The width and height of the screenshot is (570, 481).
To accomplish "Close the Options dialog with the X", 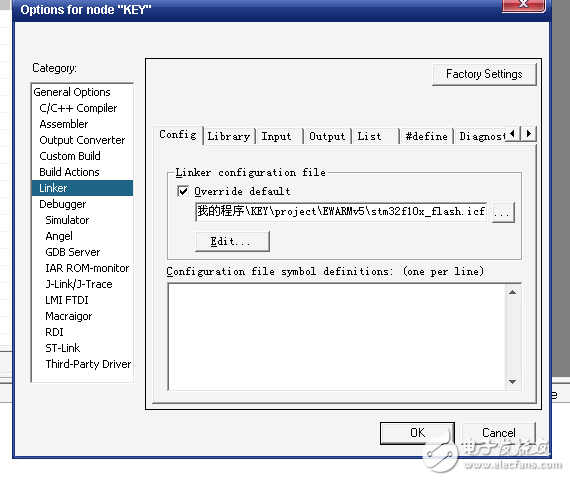I will point(523,5).
